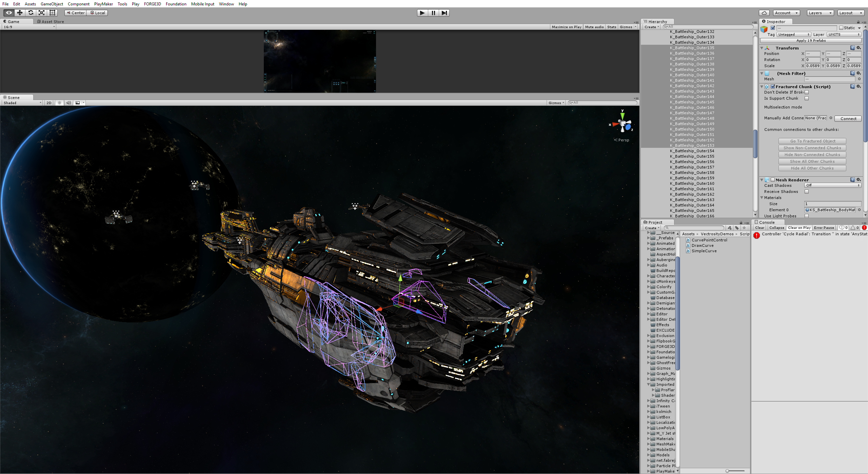
Task: Open Mesh Filter gear settings
Action: point(859,73)
